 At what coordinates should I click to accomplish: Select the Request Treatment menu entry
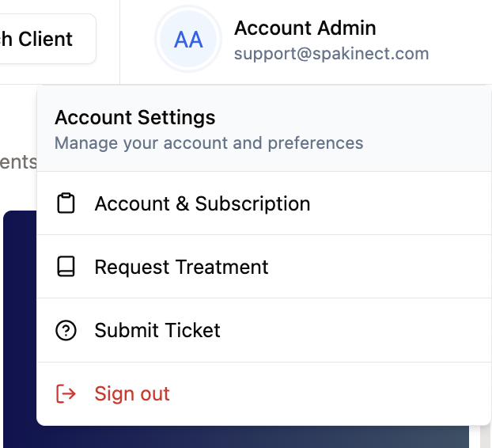click(264, 267)
